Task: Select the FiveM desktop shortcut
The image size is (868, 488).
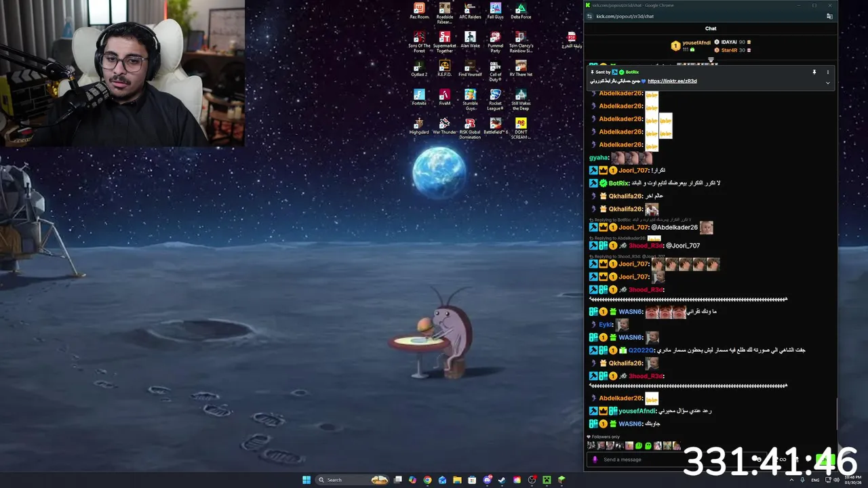Action: (445, 97)
